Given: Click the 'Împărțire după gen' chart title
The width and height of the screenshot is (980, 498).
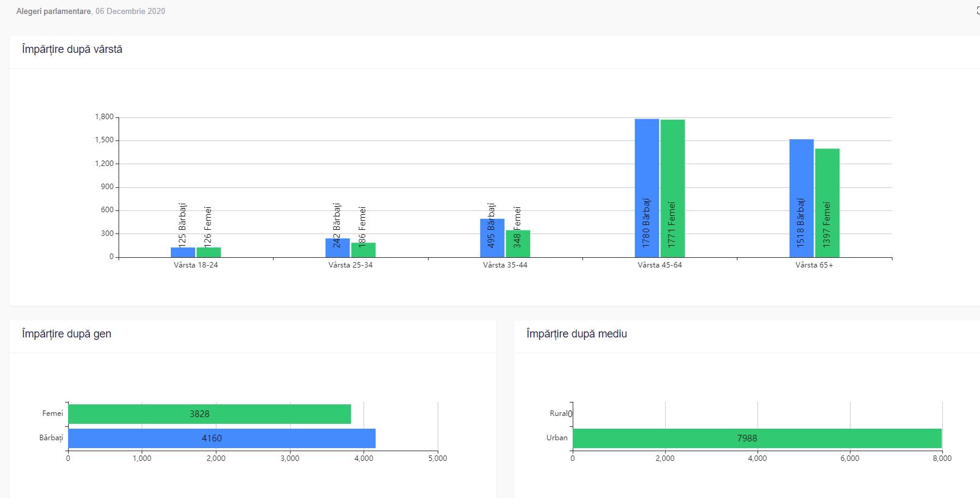Looking at the screenshot, I should 66,334.
